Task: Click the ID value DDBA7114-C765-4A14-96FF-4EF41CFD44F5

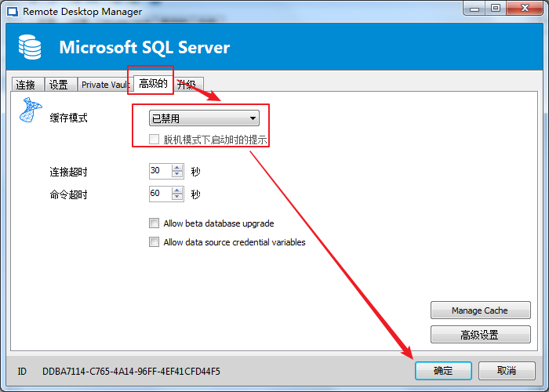Action: 131,372
